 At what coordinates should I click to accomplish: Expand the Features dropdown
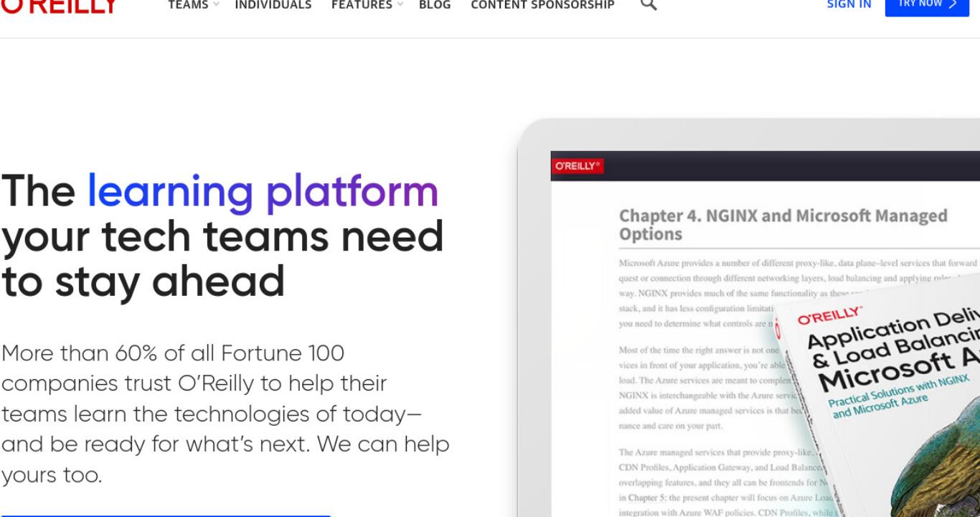(x=367, y=5)
